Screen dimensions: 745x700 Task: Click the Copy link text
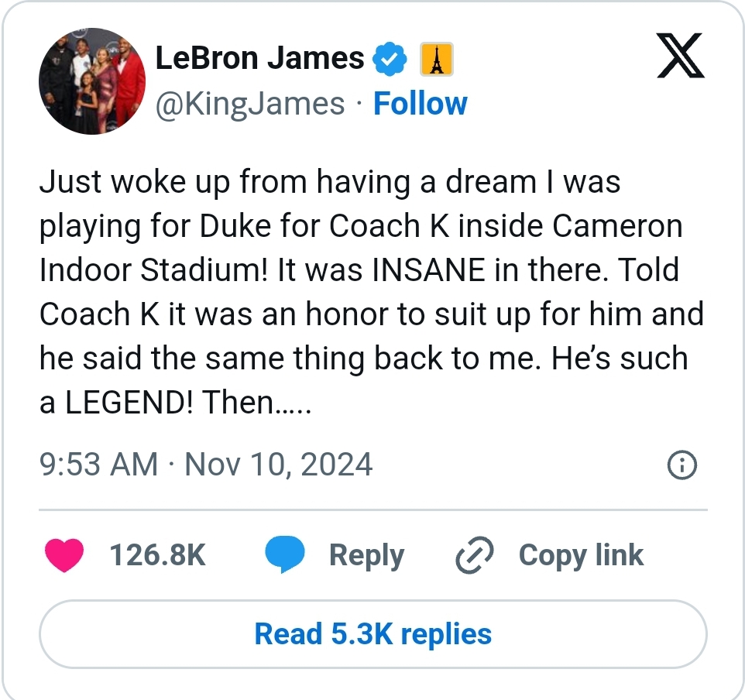(581, 555)
